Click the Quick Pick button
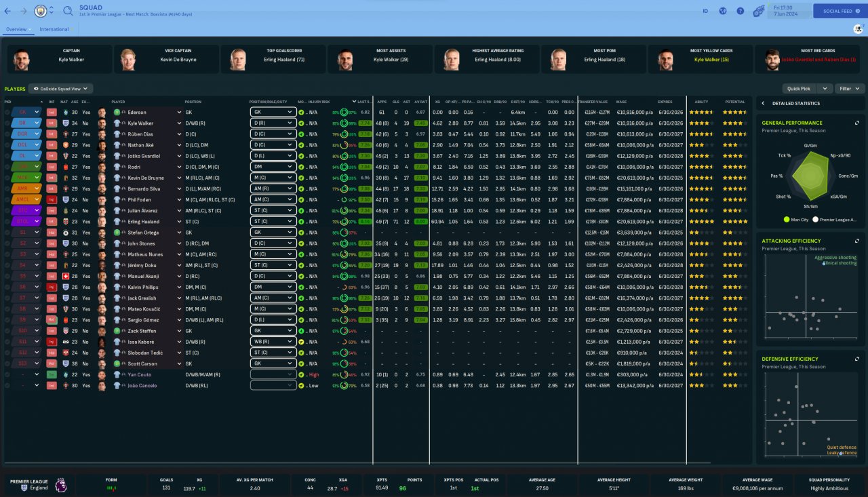This screenshot has height=497, width=868. [x=800, y=88]
